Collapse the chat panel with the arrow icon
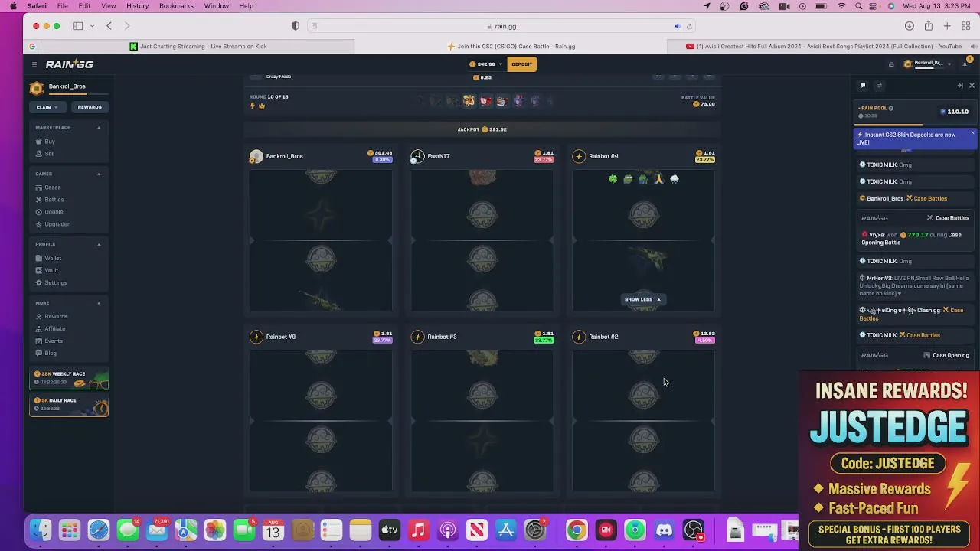Image resolution: width=980 pixels, height=551 pixels. (960, 86)
